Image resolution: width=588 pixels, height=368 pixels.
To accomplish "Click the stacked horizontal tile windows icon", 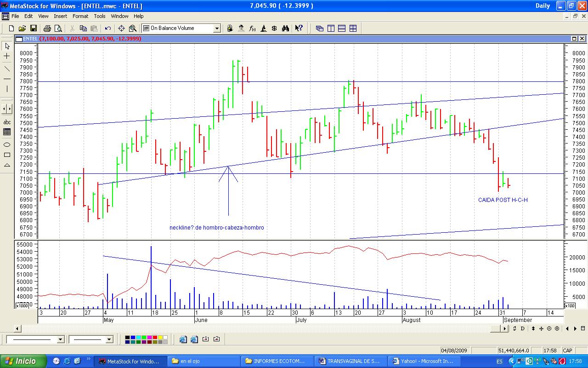I will 342,28.
